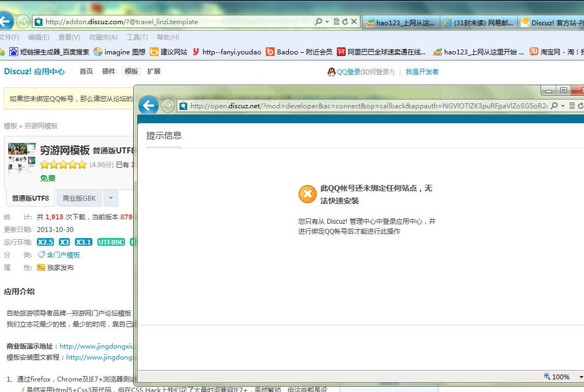Open the 帮助(H) menu
This screenshot has width=584, height=392.
click(x=168, y=37)
